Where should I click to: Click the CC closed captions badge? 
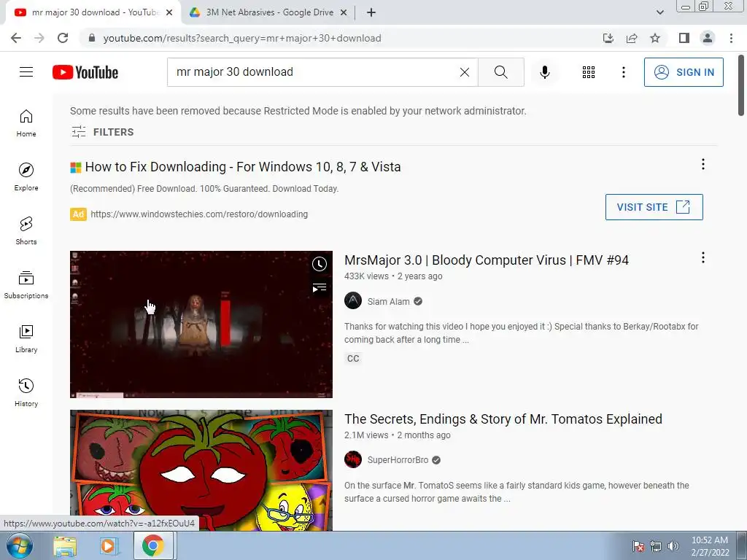(353, 358)
